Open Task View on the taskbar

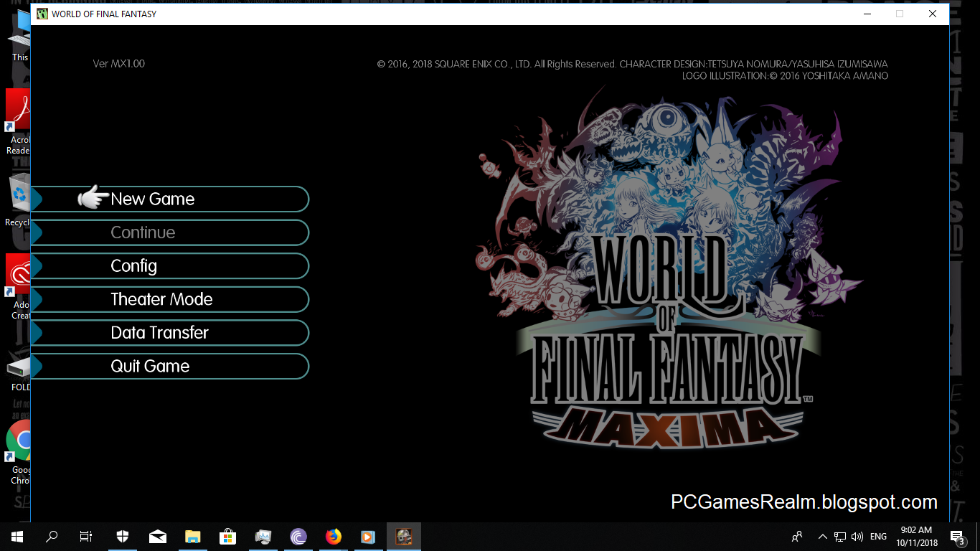pyautogui.click(x=86, y=536)
